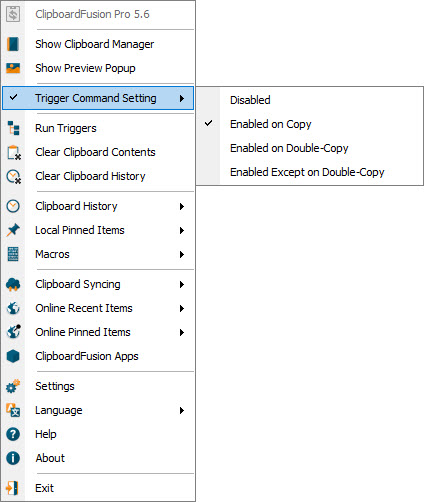This screenshot has width=424, height=502.
Task: Open Online Pinned Items menu entry
Action: 98,332
